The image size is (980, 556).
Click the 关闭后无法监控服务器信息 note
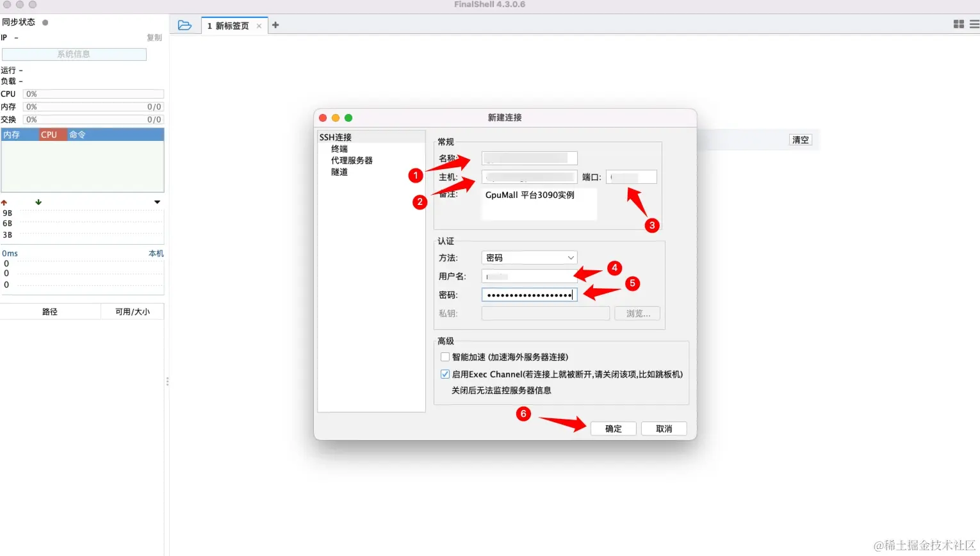coord(502,390)
